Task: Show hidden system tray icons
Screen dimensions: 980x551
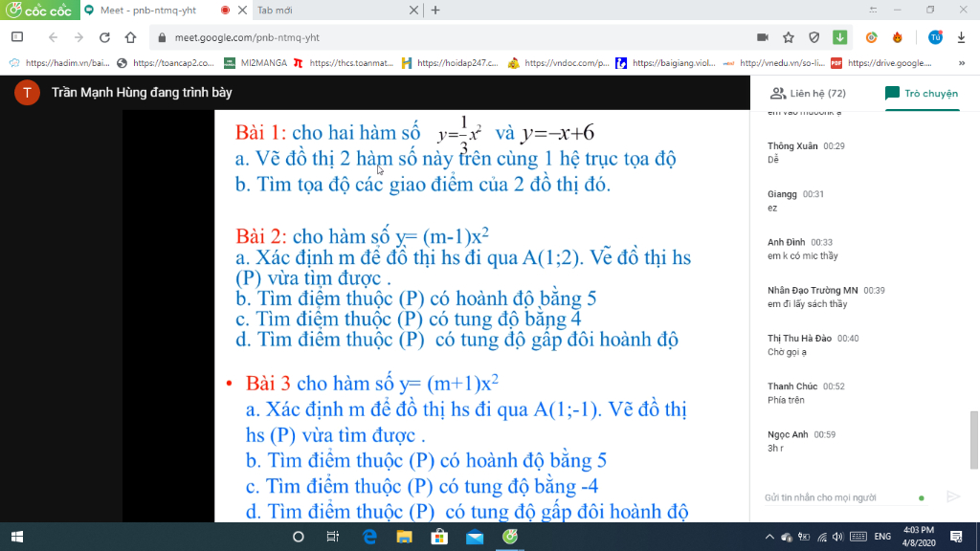Action: coord(769,537)
